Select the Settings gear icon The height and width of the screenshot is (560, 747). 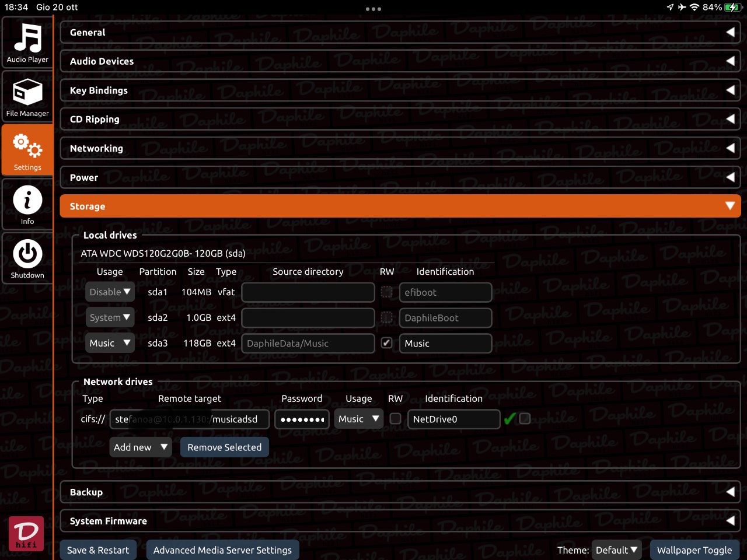27,145
